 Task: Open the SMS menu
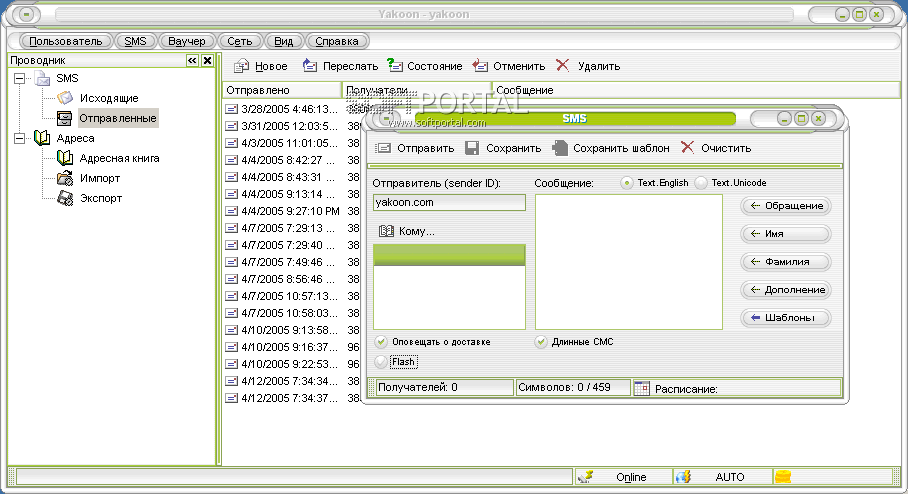click(136, 41)
